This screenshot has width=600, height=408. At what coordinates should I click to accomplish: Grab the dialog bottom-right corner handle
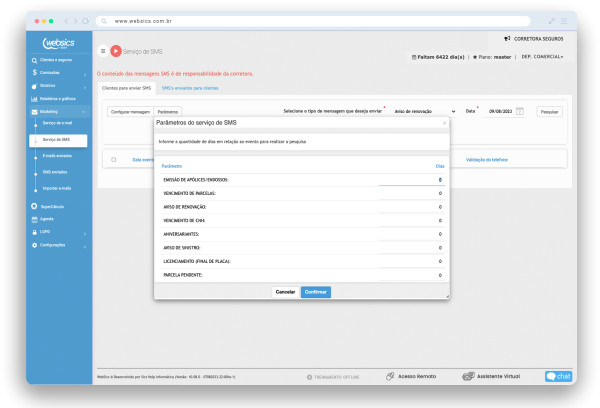pyautogui.click(x=447, y=297)
